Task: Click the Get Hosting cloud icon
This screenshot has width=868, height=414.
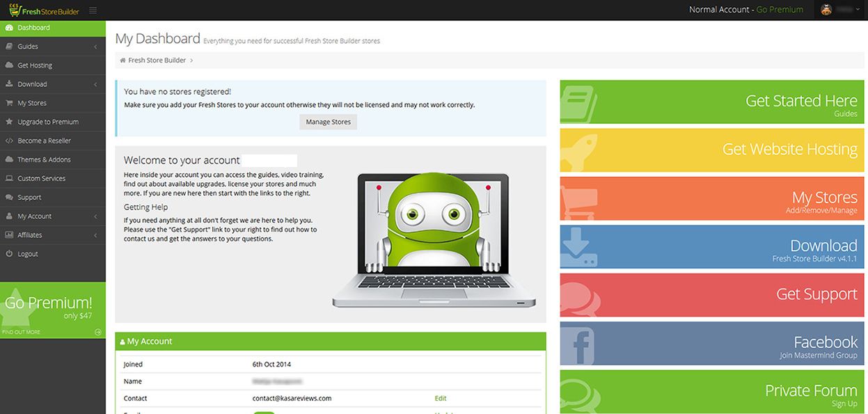Action: 9,65
